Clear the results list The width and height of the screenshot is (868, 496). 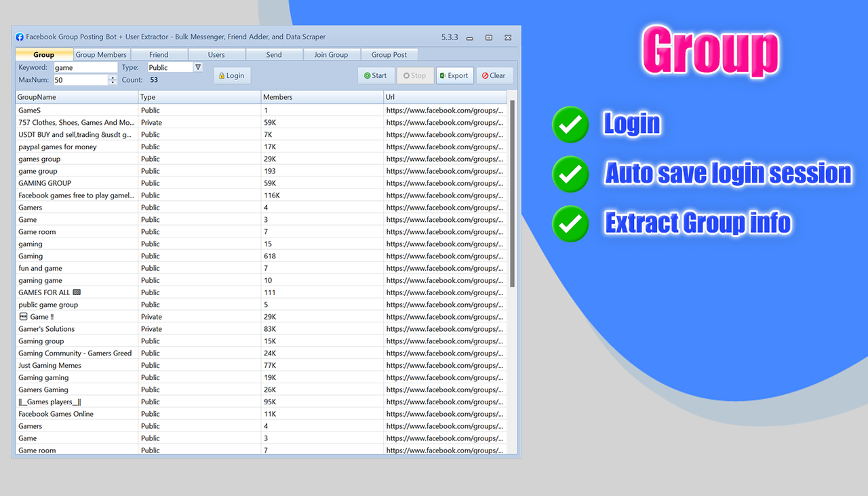(494, 75)
